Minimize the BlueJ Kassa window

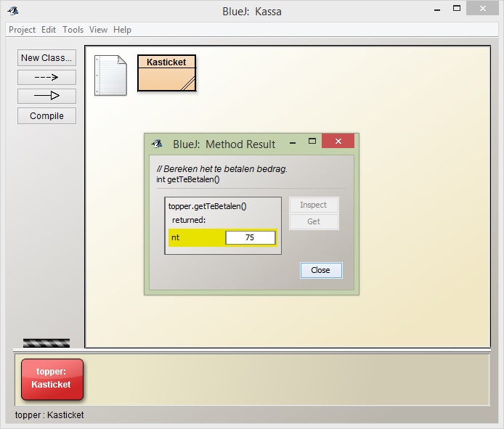coord(437,9)
